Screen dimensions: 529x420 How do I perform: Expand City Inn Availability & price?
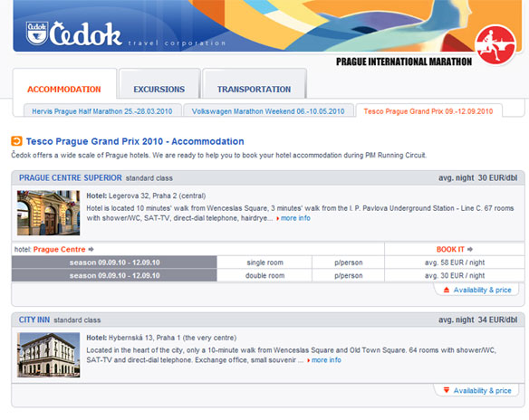tap(477, 391)
